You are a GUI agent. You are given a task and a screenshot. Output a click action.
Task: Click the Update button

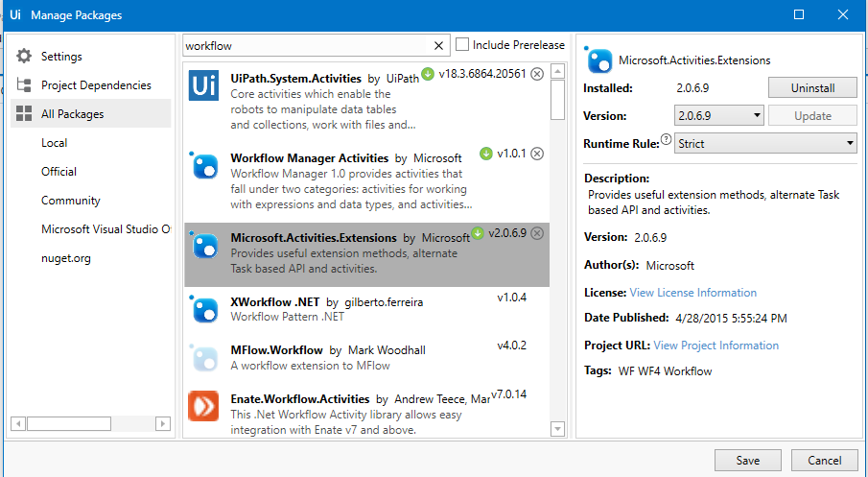[812, 116]
